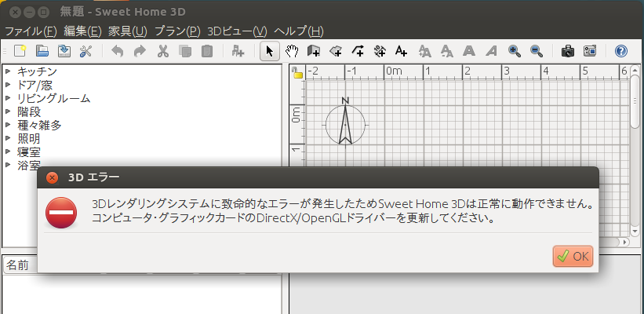The height and width of the screenshot is (314, 644).
Task: Click the Add furniture to home icon
Action: pyautogui.click(x=238, y=51)
